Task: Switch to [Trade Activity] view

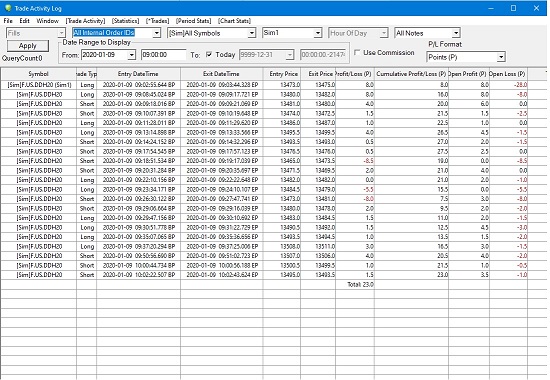Action: pyautogui.click(x=85, y=21)
